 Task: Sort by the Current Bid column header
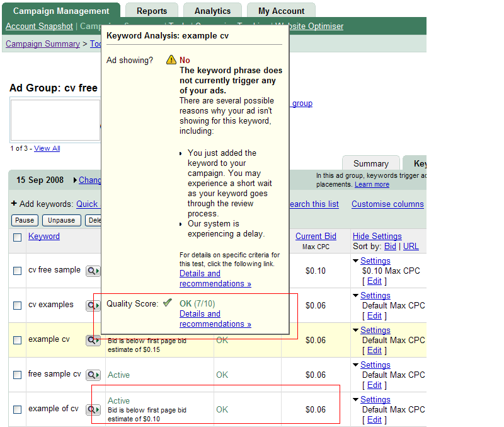[x=316, y=236]
